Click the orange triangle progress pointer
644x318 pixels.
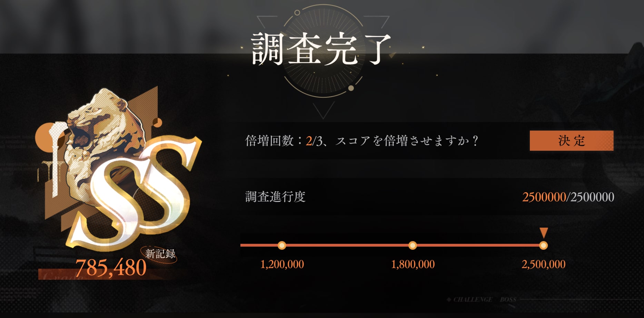pyautogui.click(x=544, y=233)
